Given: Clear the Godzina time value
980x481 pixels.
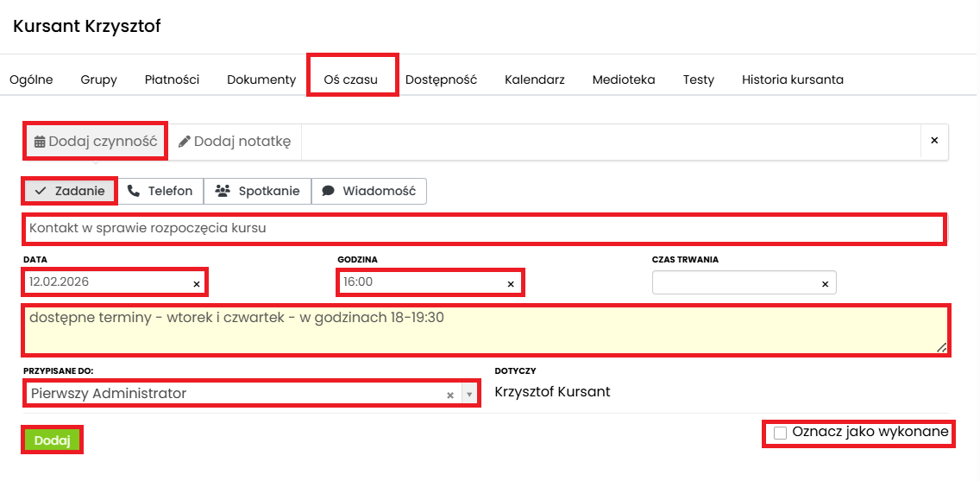Looking at the screenshot, I should (x=510, y=283).
